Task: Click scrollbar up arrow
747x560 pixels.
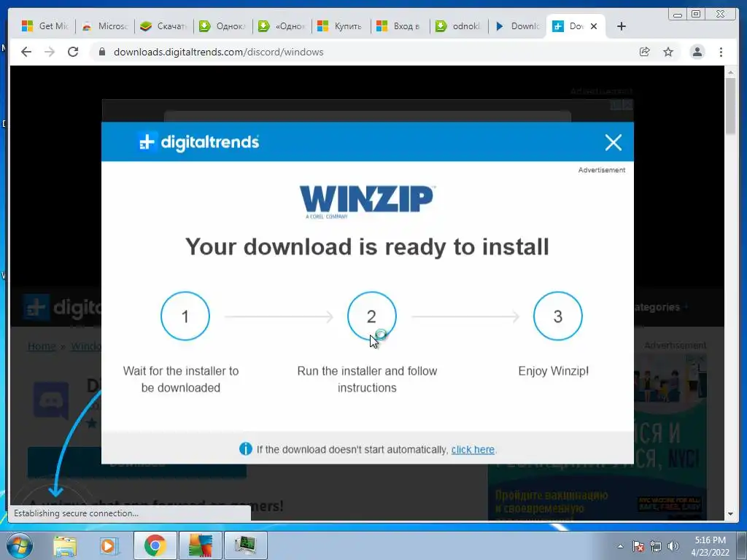Action: click(x=730, y=72)
